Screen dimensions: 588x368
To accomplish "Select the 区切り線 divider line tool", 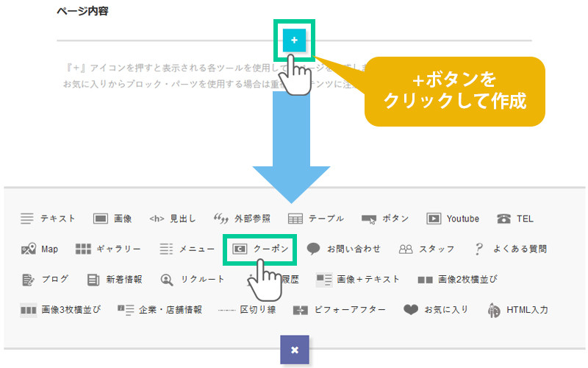I will 247,310.
